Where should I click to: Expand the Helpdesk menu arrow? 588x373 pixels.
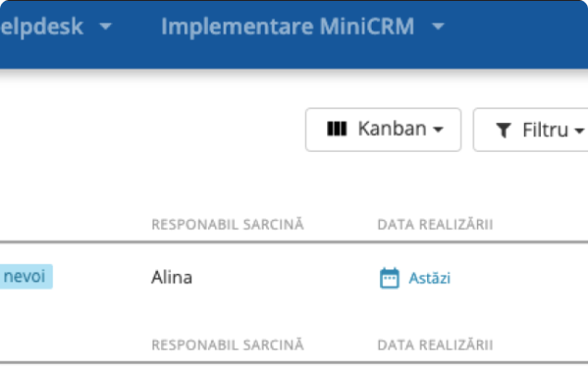tap(105, 27)
